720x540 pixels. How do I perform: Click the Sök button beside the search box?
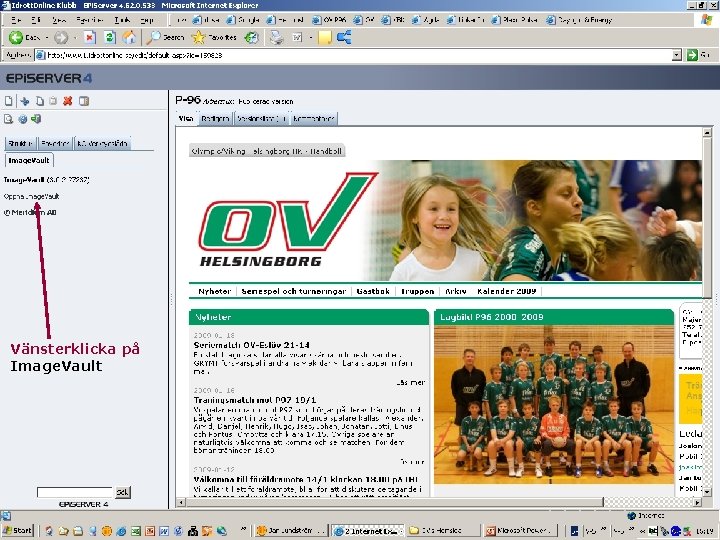coord(122,492)
